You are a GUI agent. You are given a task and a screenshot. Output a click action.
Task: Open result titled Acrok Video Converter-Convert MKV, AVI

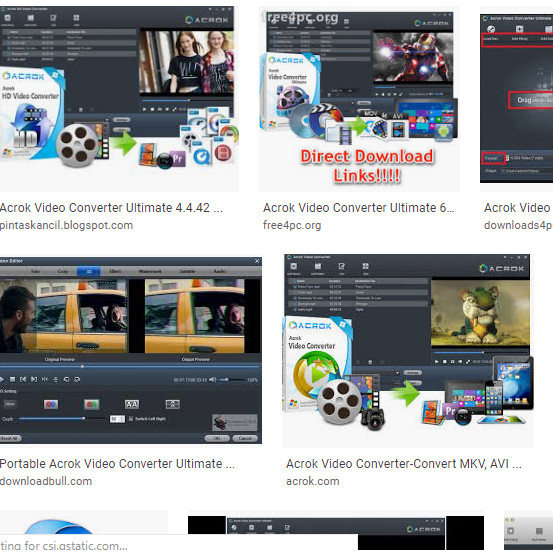(403, 463)
